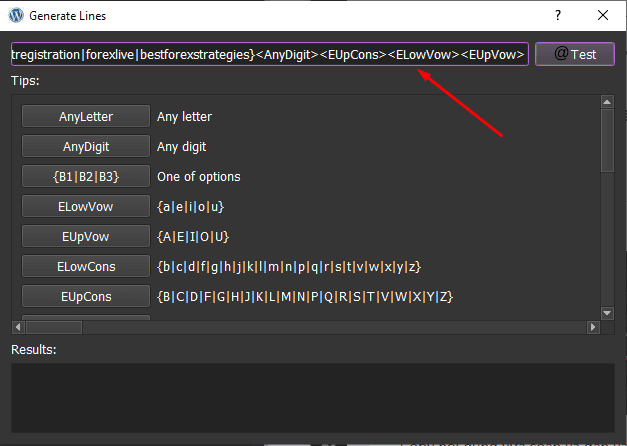
Task: Click the vertical scrollbar thumb in tips
Action: click(x=607, y=140)
